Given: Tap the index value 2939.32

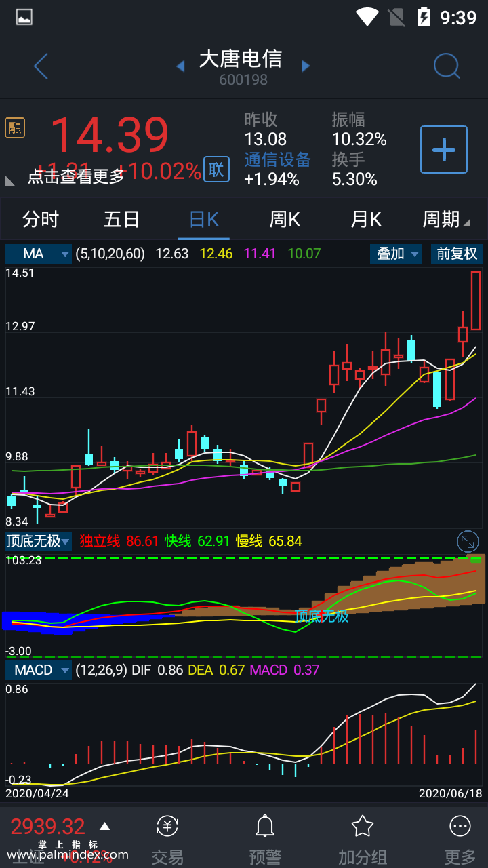Looking at the screenshot, I should coord(47,827).
